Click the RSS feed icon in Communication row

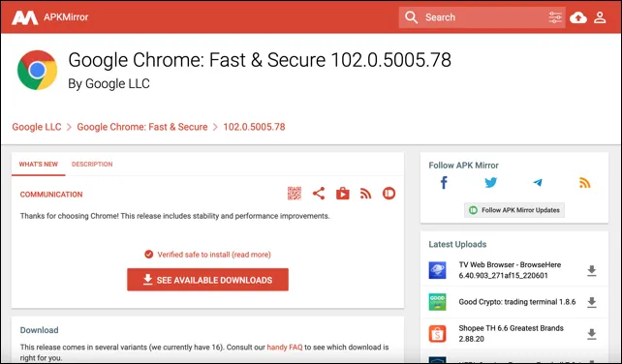click(x=366, y=194)
